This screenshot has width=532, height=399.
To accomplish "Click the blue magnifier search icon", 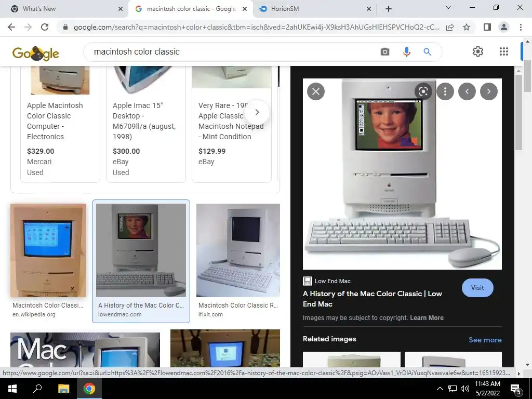I will (427, 52).
